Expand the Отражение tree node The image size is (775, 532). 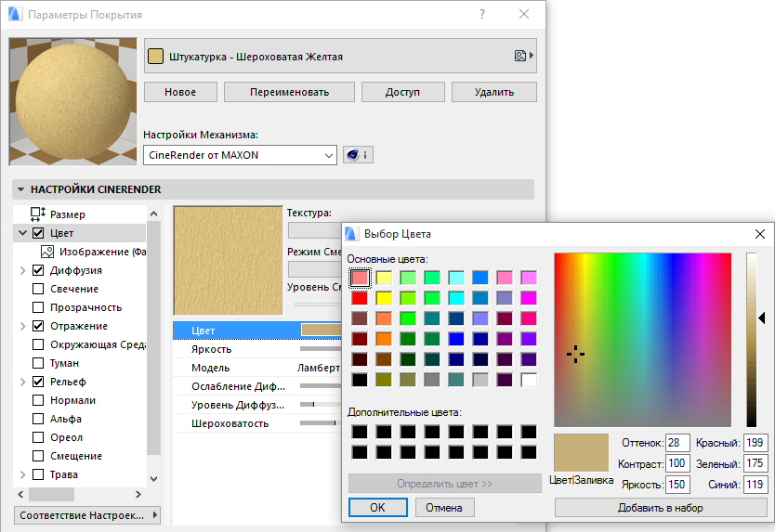click(x=22, y=326)
